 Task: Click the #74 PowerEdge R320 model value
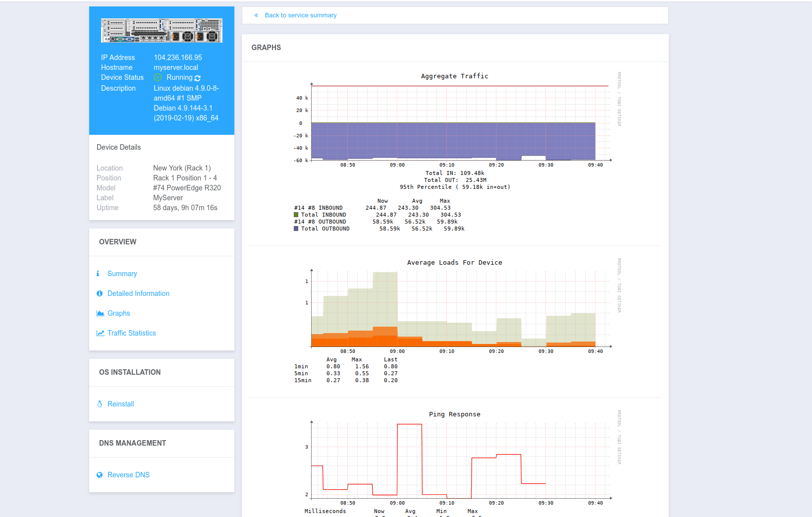(x=187, y=188)
